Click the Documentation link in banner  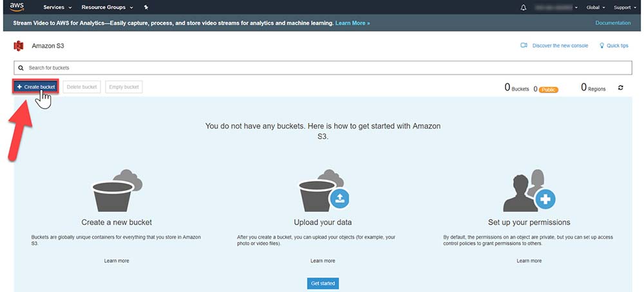613,23
